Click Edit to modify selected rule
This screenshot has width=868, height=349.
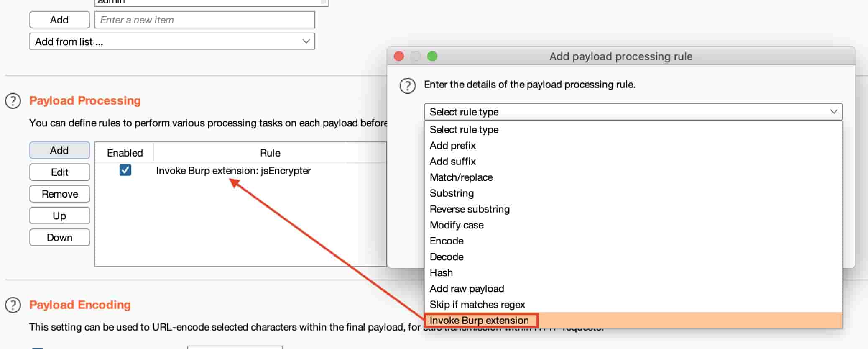point(60,172)
